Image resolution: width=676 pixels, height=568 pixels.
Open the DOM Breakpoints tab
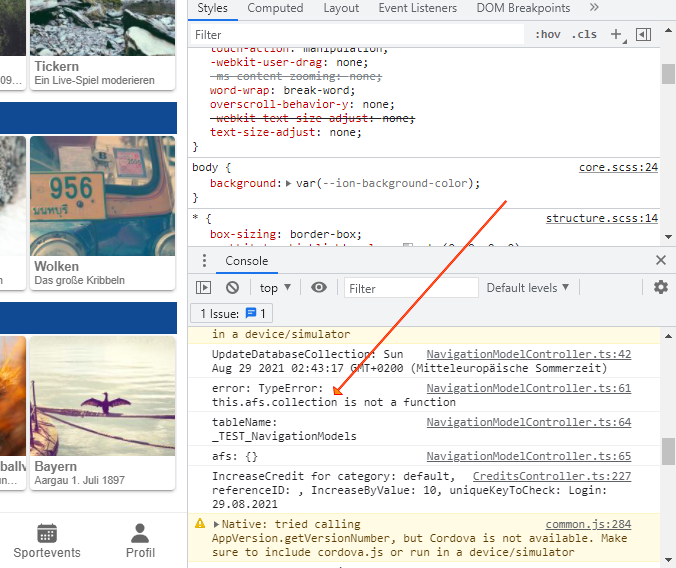(523, 8)
